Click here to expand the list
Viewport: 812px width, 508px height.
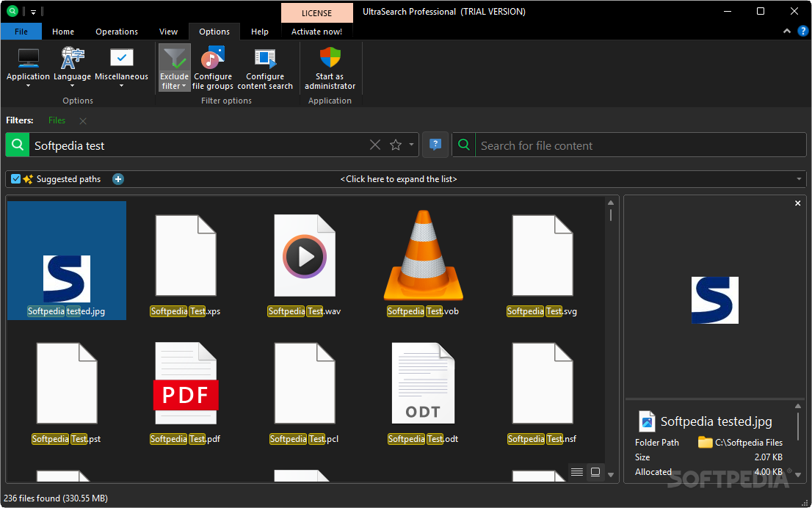[x=399, y=179]
